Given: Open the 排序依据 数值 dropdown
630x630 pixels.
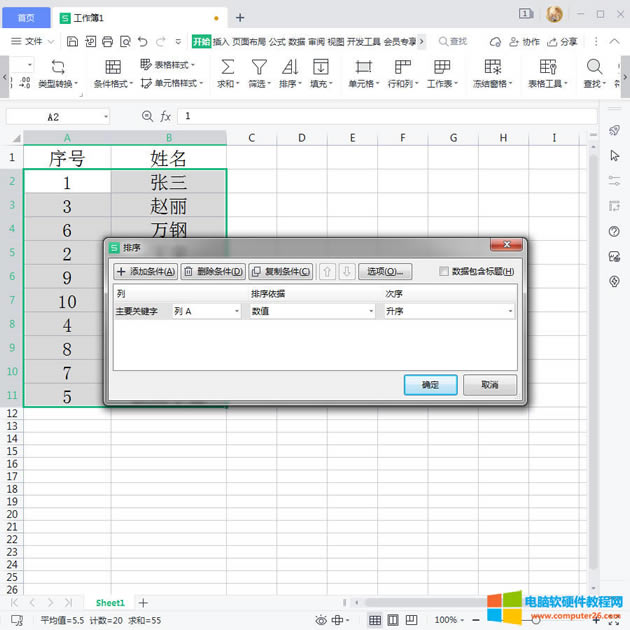Looking at the screenshot, I should coord(312,311).
